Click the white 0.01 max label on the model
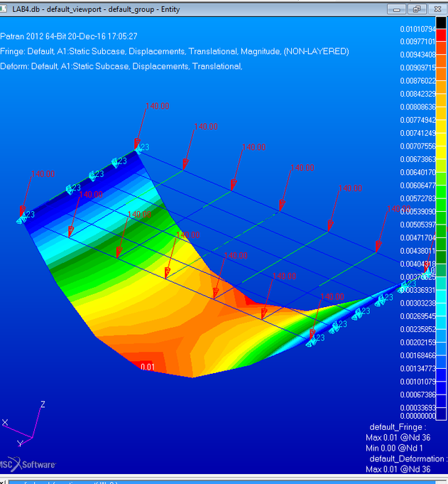Image resolution: width=448 pixels, height=484 pixels. (x=148, y=367)
